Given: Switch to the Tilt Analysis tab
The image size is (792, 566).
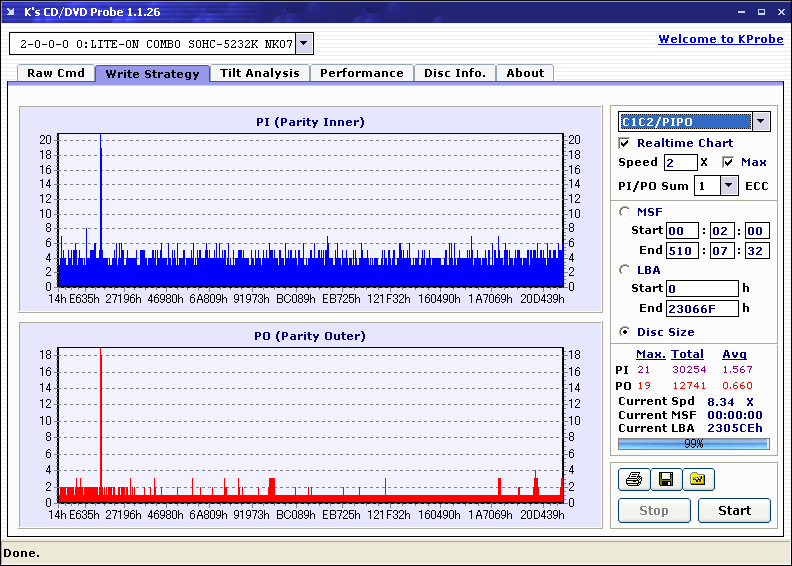Looking at the screenshot, I should click(x=260, y=73).
